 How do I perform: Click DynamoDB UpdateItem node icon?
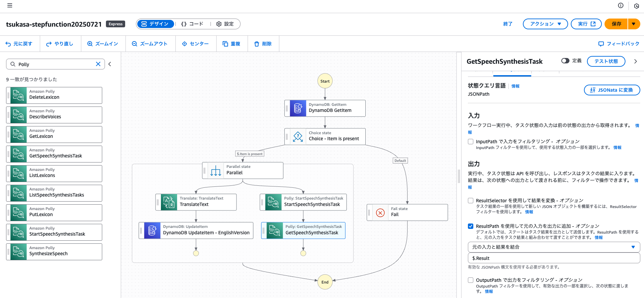[152, 230]
